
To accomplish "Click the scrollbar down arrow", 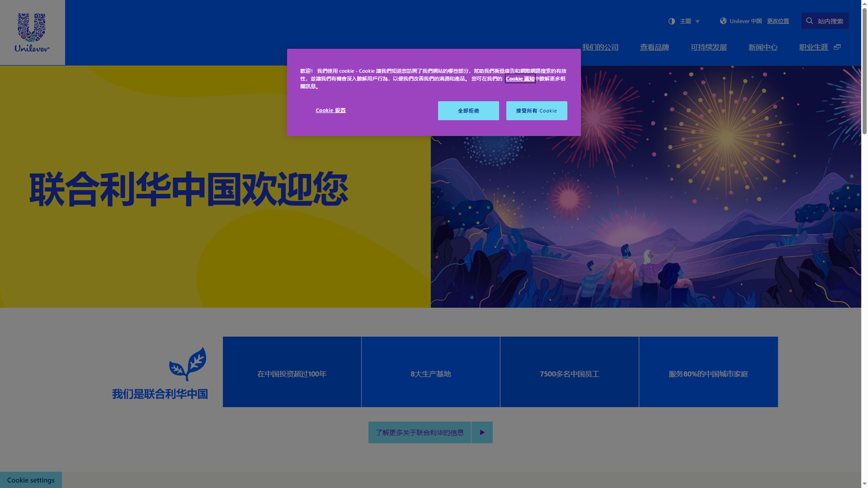I will [x=864, y=484].
